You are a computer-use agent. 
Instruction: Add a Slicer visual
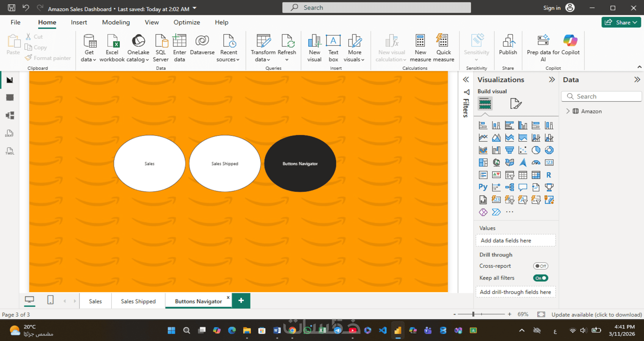tap(510, 175)
